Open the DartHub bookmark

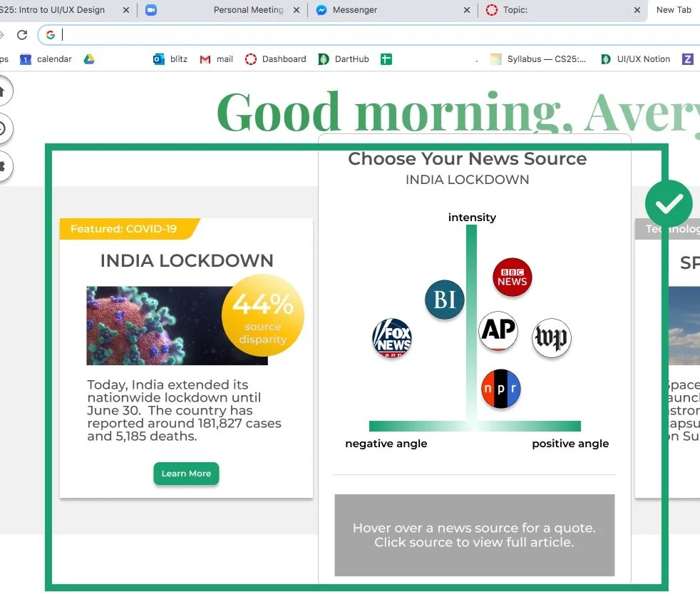[x=344, y=59]
